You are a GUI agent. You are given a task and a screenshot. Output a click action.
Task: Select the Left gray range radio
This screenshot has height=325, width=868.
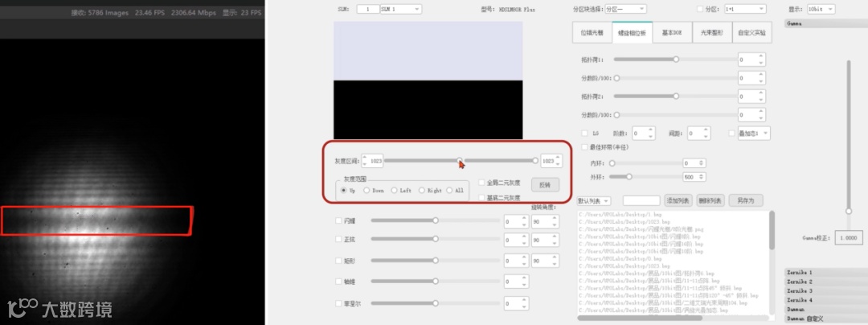tap(394, 191)
